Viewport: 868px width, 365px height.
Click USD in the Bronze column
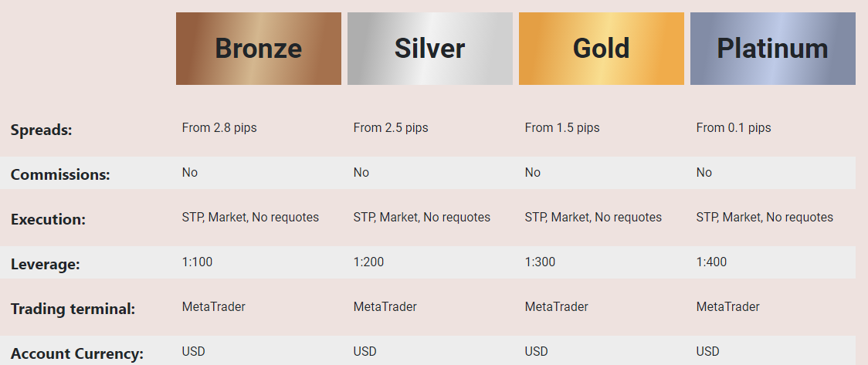194,351
